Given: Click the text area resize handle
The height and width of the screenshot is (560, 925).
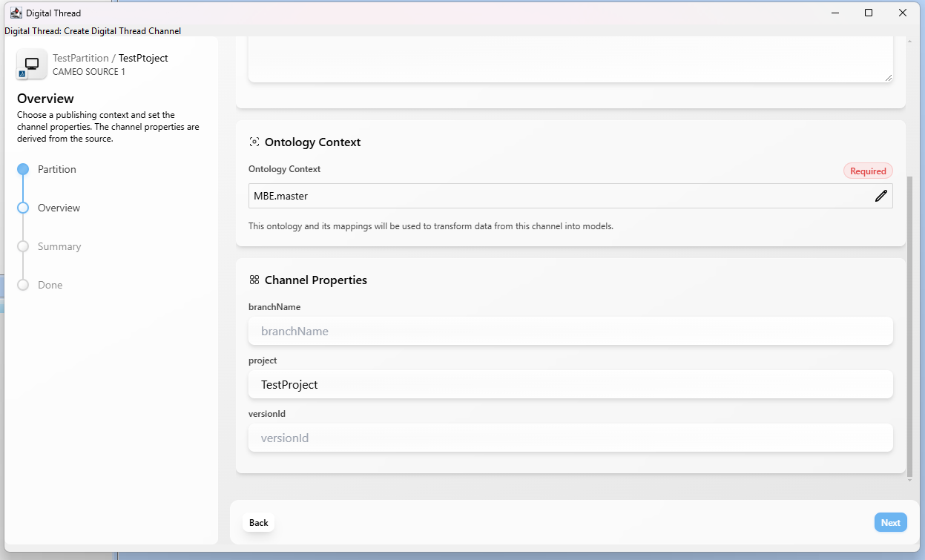Looking at the screenshot, I should [888, 77].
